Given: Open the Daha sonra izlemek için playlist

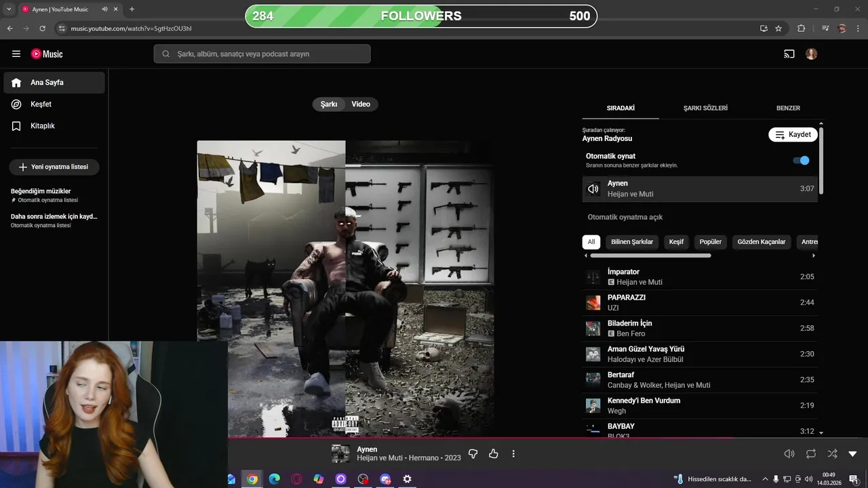Looking at the screenshot, I should tap(54, 220).
